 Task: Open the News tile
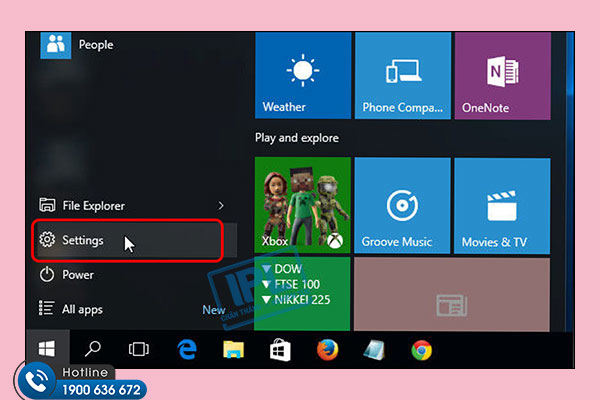click(x=452, y=294)
